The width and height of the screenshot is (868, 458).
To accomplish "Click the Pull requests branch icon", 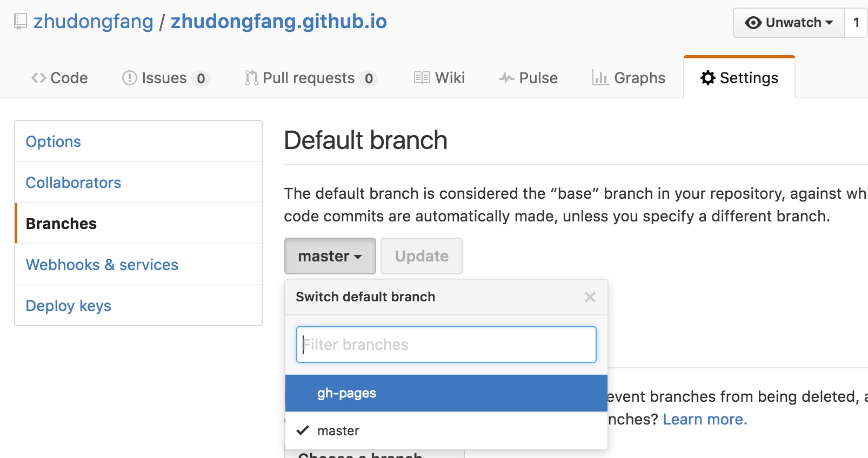I will [x=251, y=78].
